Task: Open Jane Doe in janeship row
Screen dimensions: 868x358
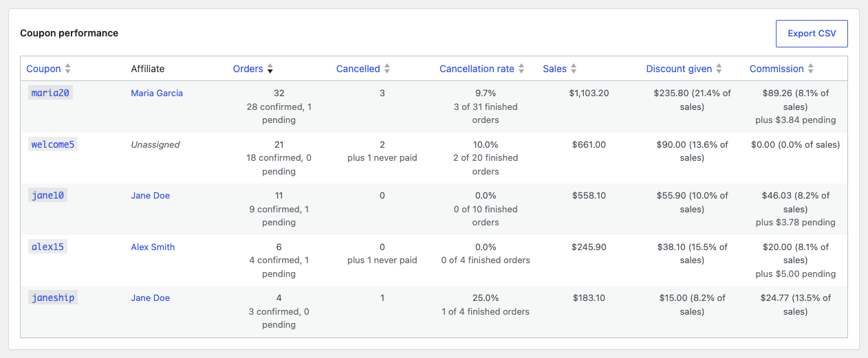Action: 151,298
